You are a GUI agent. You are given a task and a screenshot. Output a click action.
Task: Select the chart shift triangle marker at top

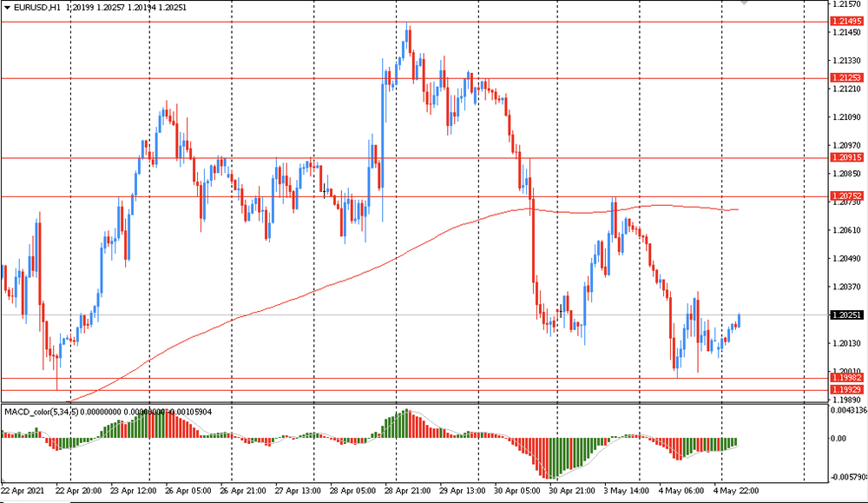pyautogui.click(x=746, y=3)
